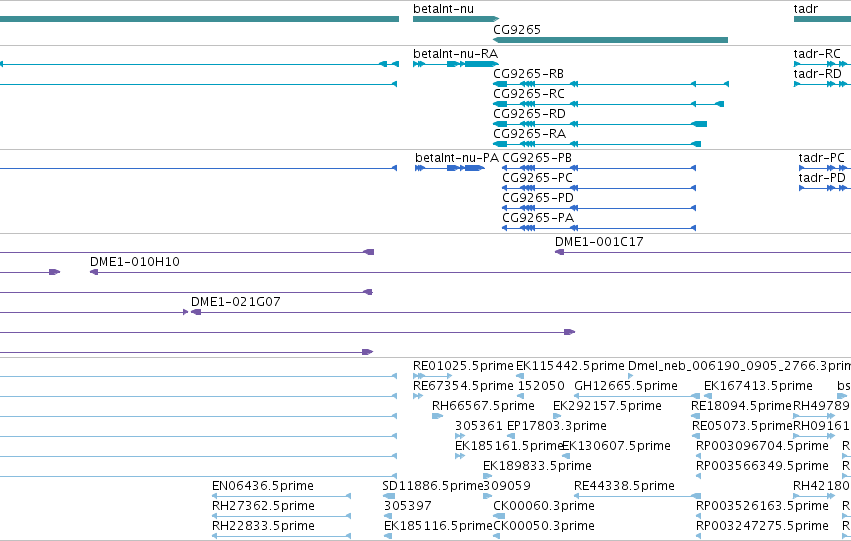Screen dimensions: 851x541
Task: Click EST EK292157.5prime
Action: coord(557,416)
